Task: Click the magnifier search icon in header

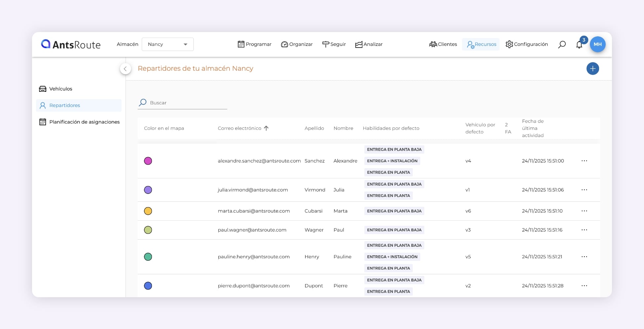Action: point(562,44)
